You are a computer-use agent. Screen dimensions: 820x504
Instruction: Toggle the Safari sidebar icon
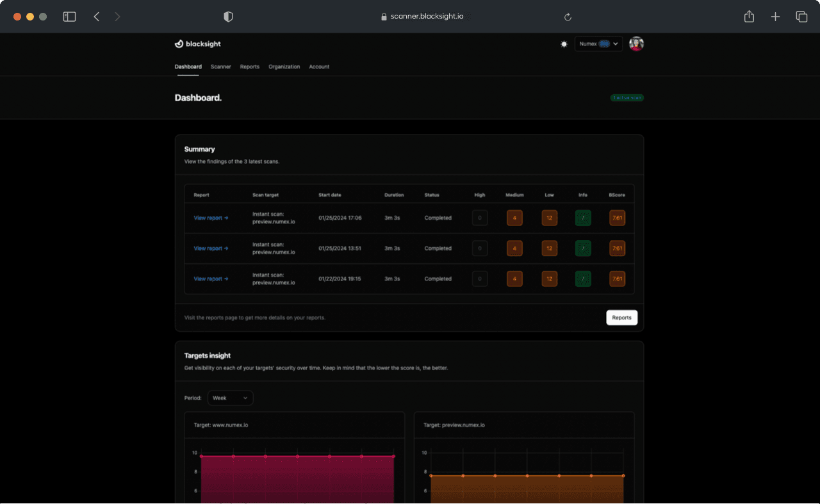[69, 17]
